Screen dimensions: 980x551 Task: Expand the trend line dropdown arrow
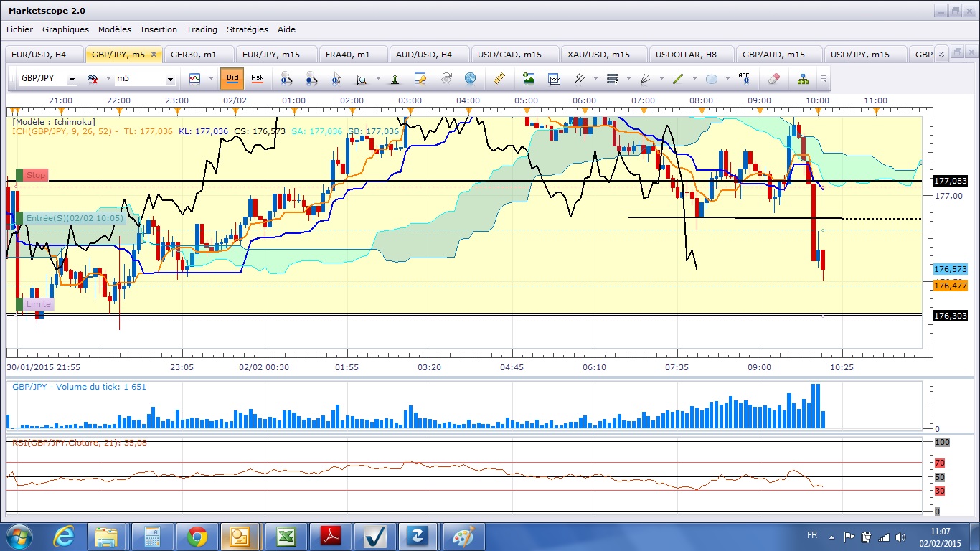[693, 79]
